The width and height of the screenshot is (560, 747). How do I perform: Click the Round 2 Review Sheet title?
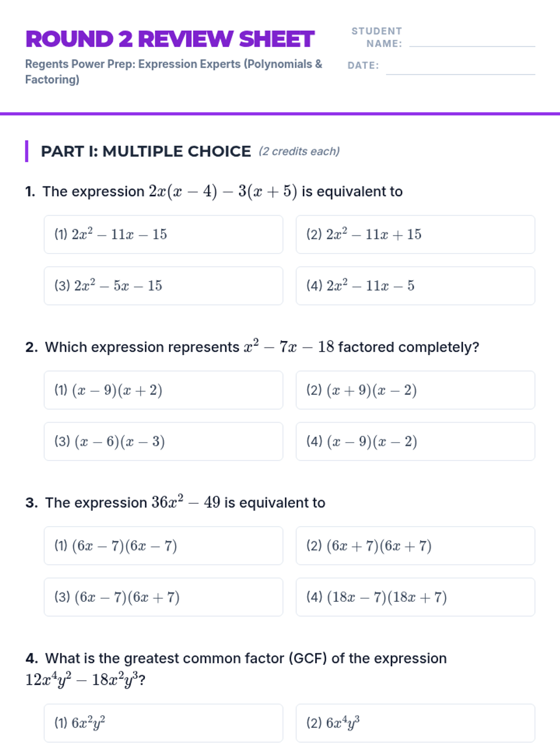170,39
